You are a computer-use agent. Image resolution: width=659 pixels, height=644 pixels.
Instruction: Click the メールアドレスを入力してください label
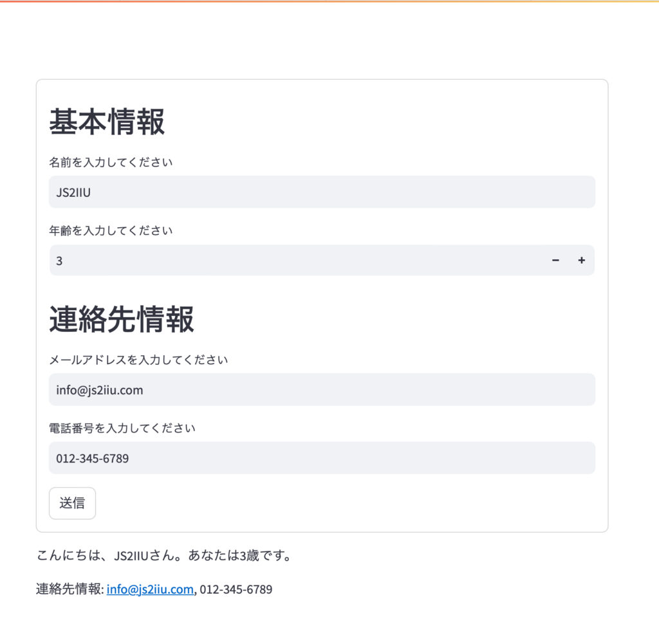pyautogui.click(x=138, y=360)
